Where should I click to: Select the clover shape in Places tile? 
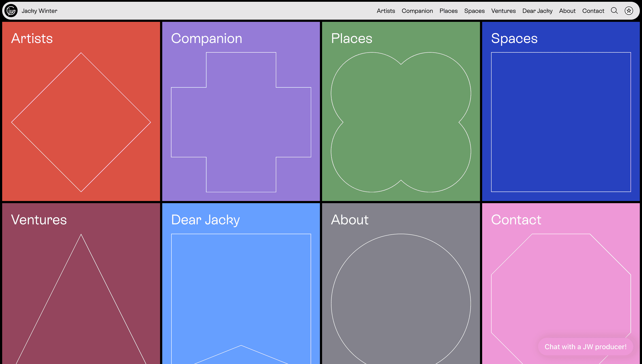[401, 122]
